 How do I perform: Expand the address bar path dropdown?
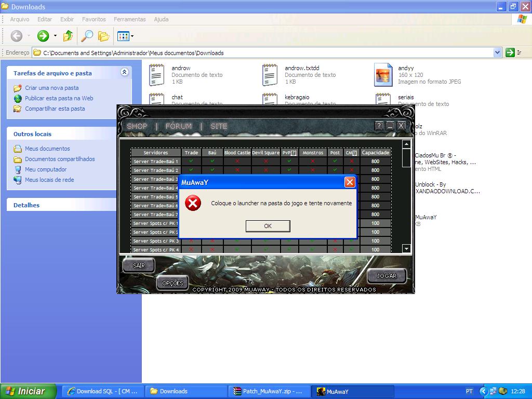tap(497, 52)
